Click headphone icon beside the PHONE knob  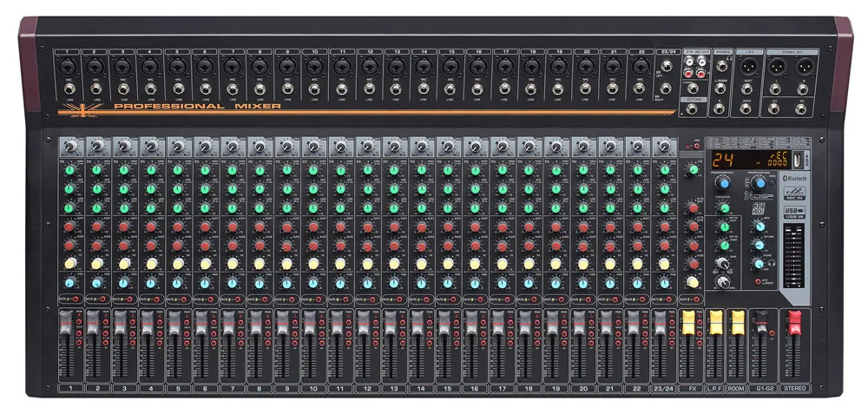772,262
